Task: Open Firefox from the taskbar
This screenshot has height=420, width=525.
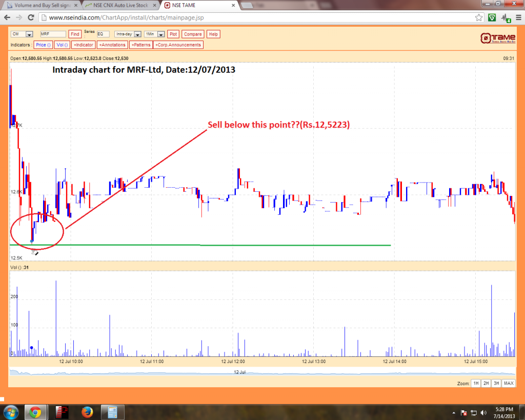Action: click(x=87, y=412)
